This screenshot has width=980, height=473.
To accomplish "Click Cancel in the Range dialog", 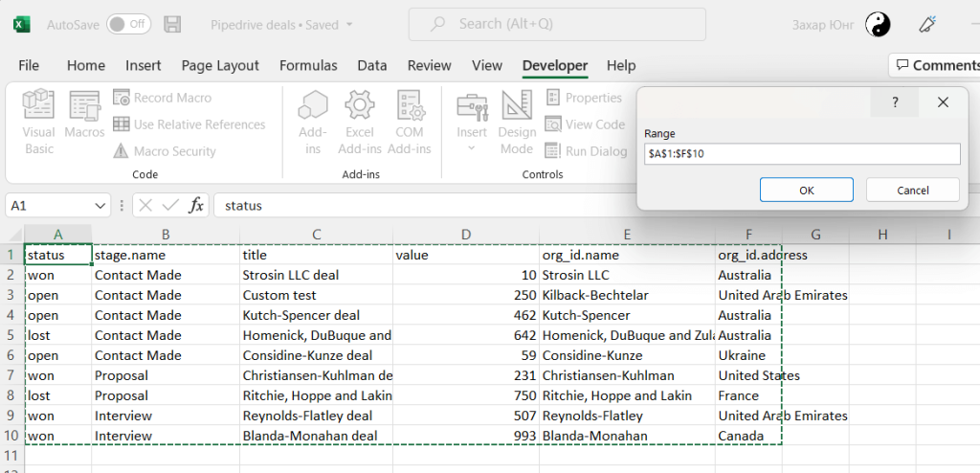I will click(912, 191).
